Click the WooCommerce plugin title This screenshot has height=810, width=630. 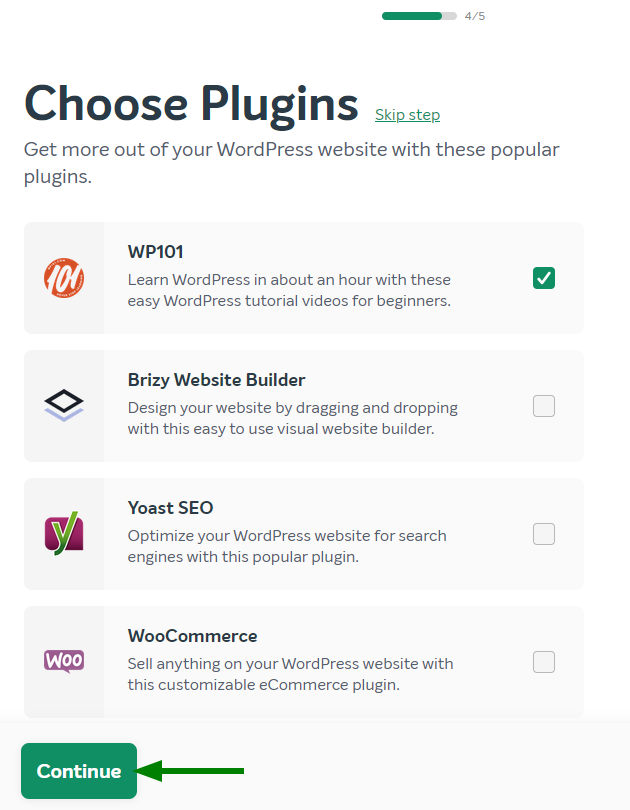192,635
